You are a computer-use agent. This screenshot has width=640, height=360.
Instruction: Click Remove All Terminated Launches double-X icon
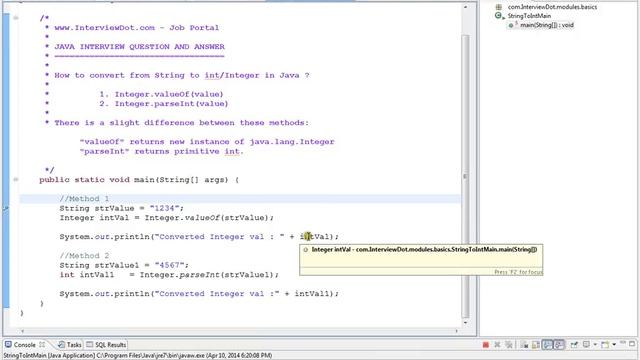click(509, 345)
